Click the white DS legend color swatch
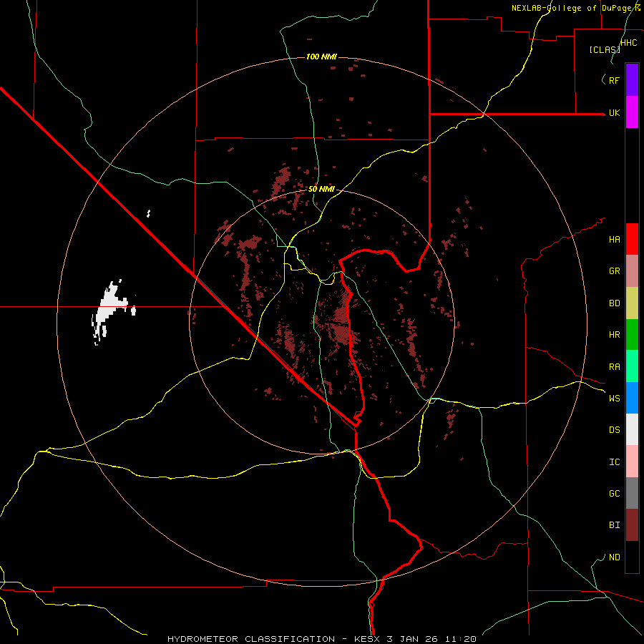Screen dimensions: 644x644 632,429
